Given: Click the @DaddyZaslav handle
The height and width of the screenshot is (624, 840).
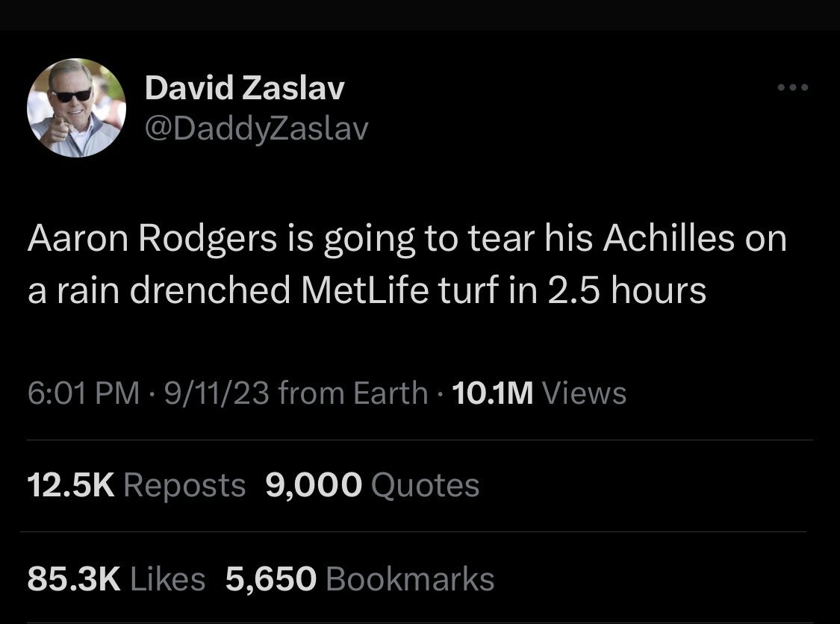Looking at the screenshot, I should point(256,130).
